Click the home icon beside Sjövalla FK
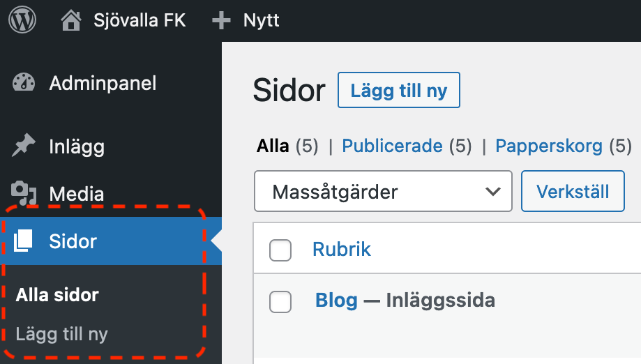This screenshot has height=364, width=641. point(70,20)
